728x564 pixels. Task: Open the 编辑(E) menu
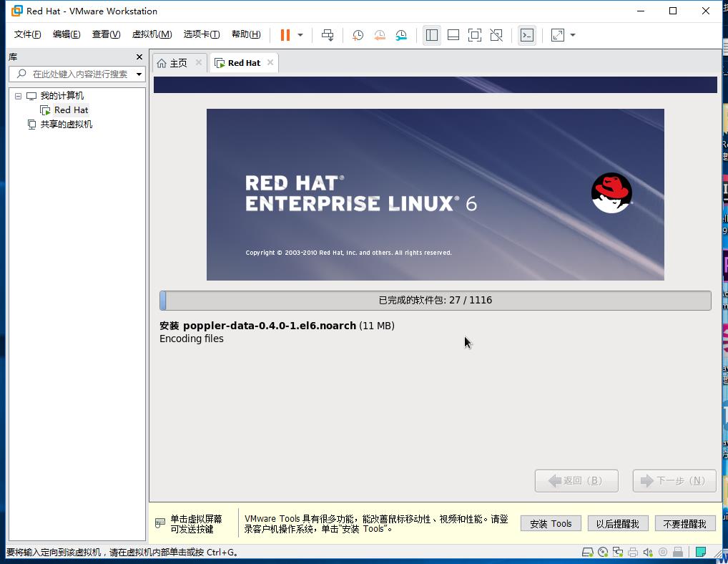(67, 34)
